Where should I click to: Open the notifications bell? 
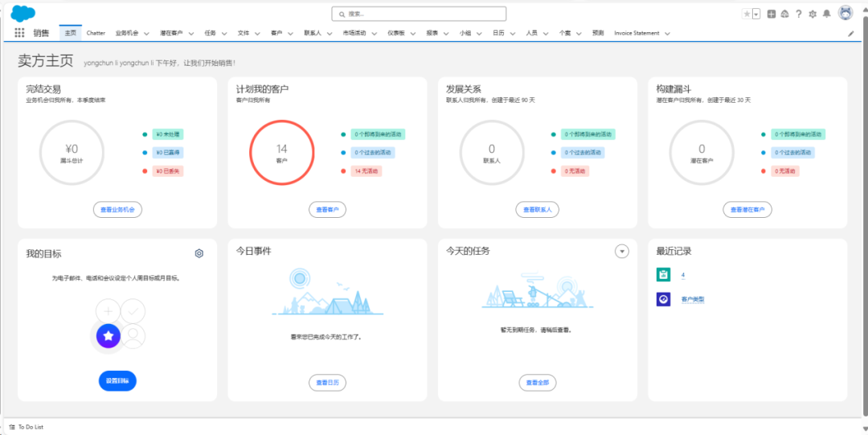[826, 14]
